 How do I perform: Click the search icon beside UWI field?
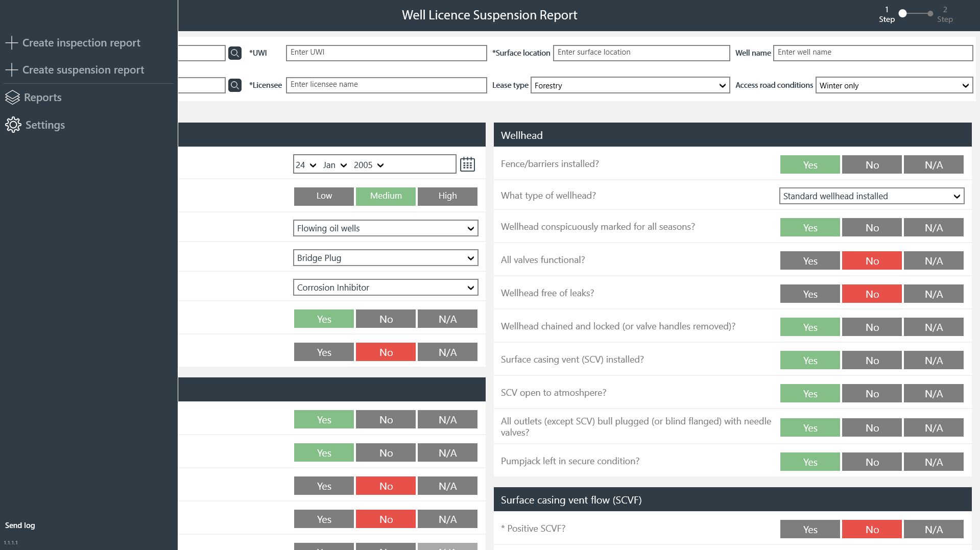tap(235, 53)
